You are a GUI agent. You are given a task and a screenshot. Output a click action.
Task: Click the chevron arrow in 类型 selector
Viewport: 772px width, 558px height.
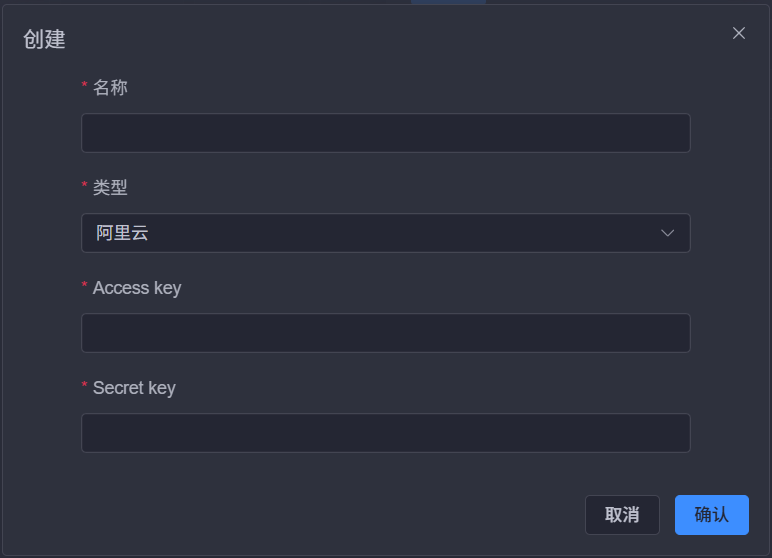[668, 233]
